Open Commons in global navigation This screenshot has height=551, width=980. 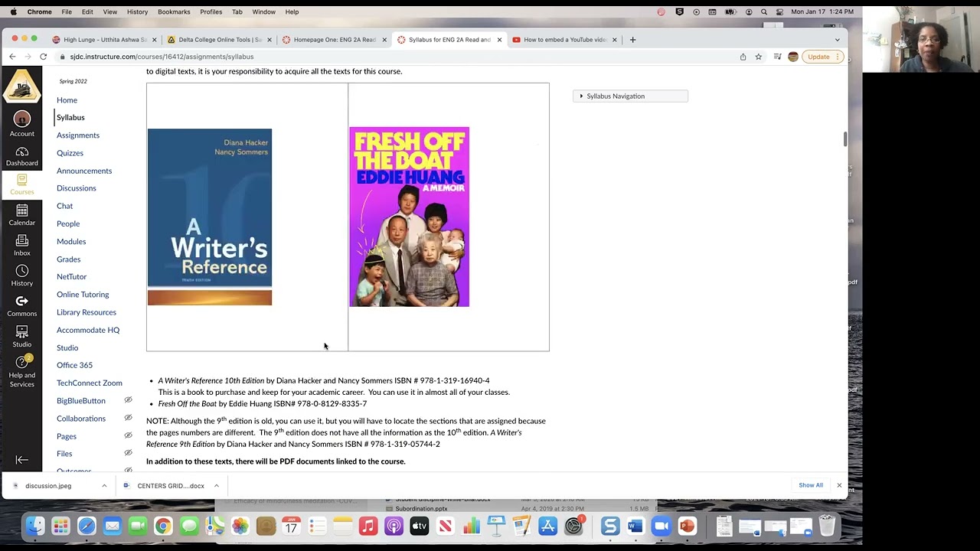(21, 306)
